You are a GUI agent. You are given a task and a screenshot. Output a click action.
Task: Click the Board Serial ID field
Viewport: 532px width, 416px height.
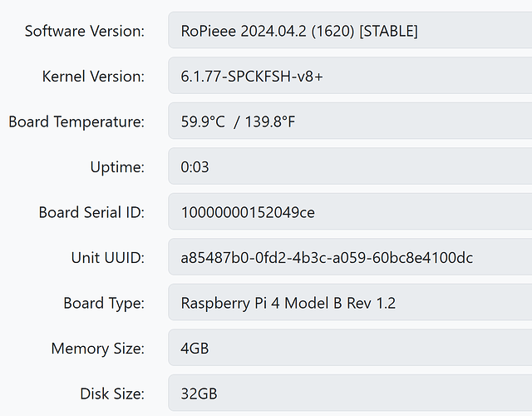[350, 211]
